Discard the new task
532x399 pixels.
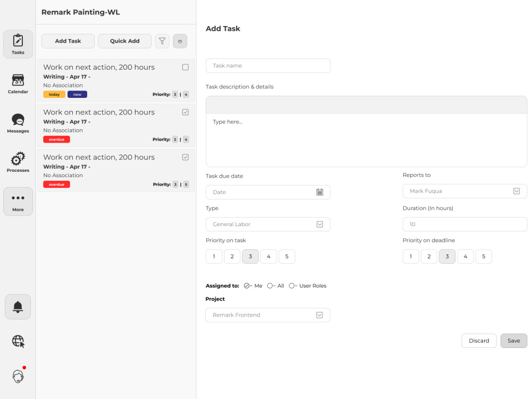(479, 340)
